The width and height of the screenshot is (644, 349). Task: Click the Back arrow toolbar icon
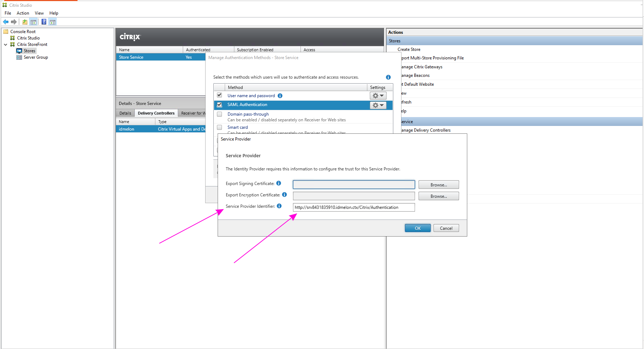(x=6, y=22)
